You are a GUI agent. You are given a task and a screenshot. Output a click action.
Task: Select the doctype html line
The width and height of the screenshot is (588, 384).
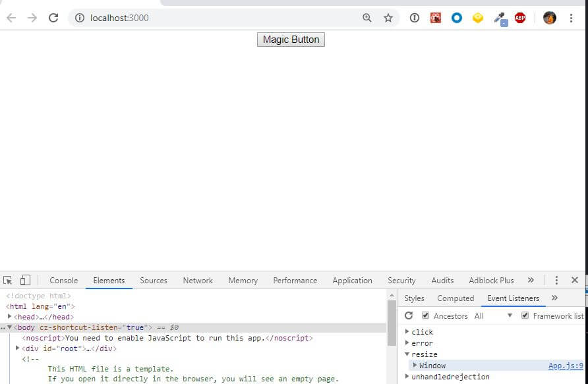coord(38,296)
